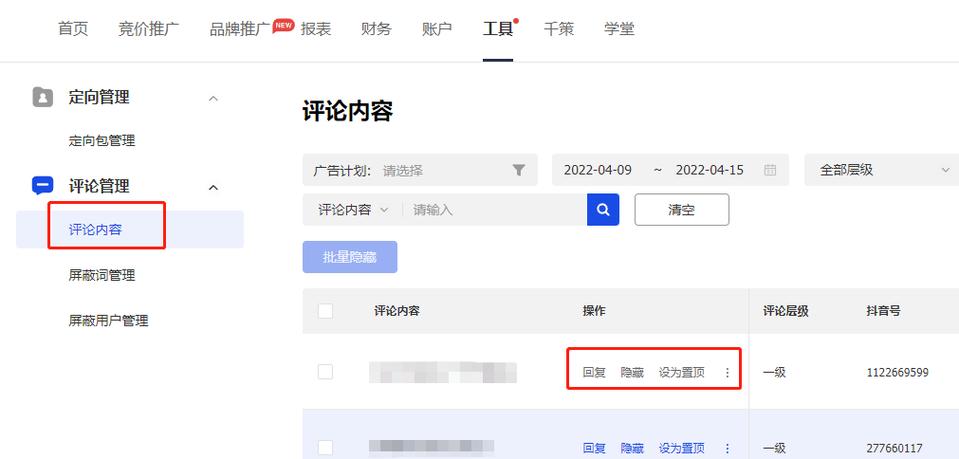Open the 财务 tab
The image size is (959, 459).
(376, 29)
